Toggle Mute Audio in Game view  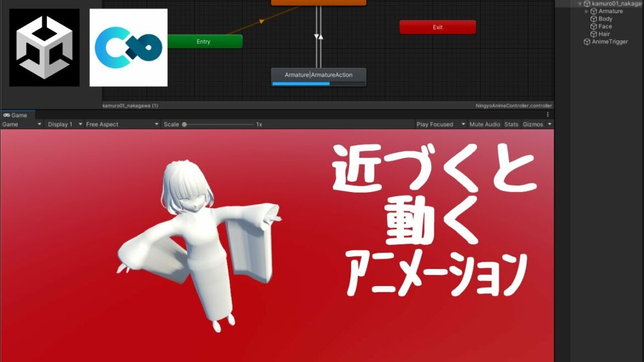point(484,124)
